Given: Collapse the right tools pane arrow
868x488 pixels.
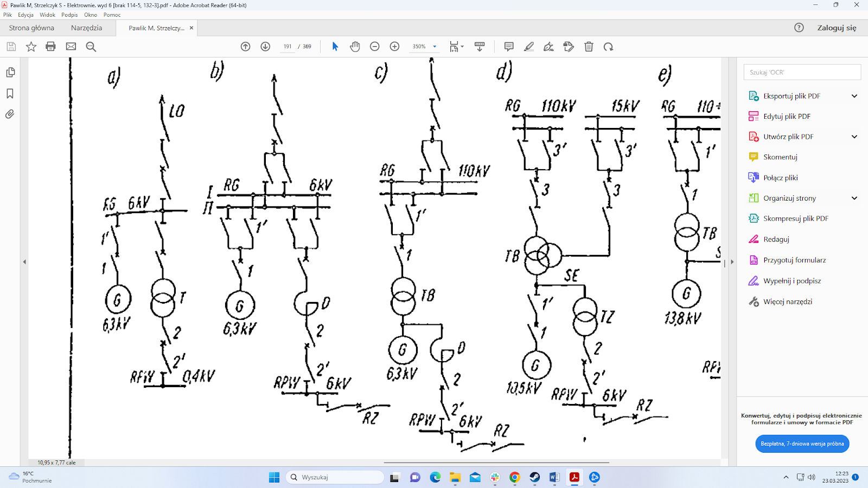Looking at the screenshot, I should tap(732, 262).
